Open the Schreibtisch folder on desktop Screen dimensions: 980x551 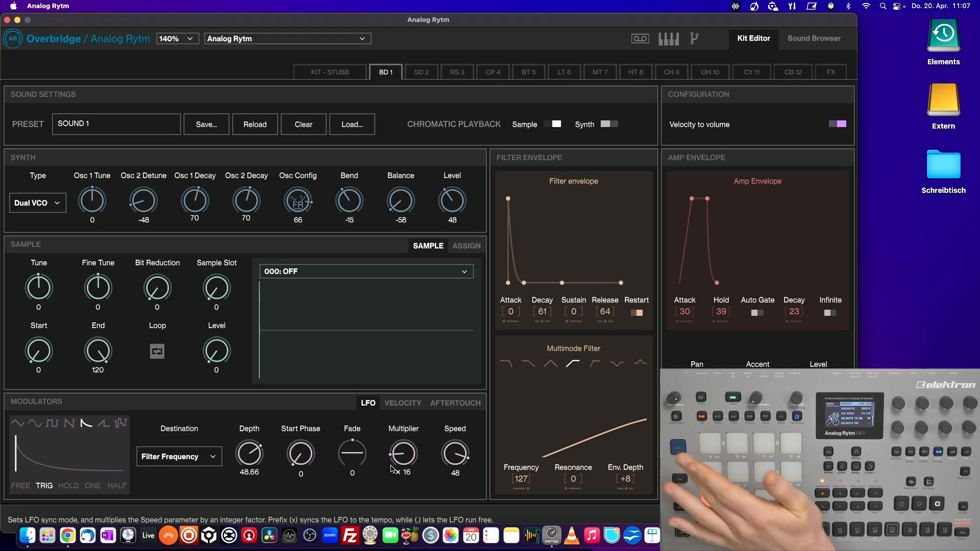(943, 164)
